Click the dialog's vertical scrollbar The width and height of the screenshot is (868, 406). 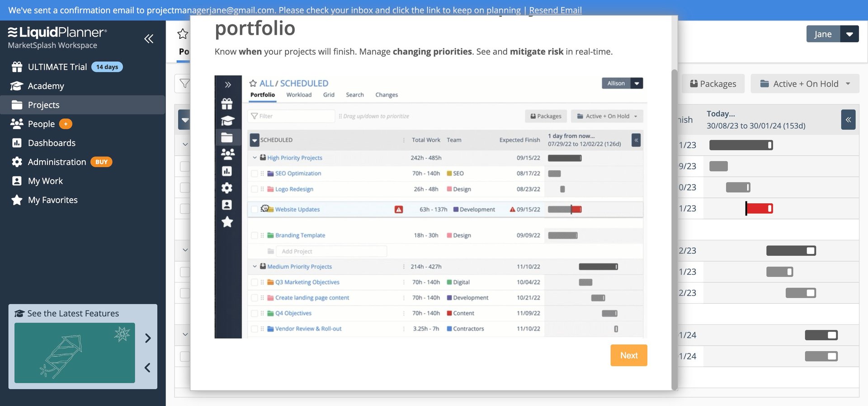click(674, 229)
